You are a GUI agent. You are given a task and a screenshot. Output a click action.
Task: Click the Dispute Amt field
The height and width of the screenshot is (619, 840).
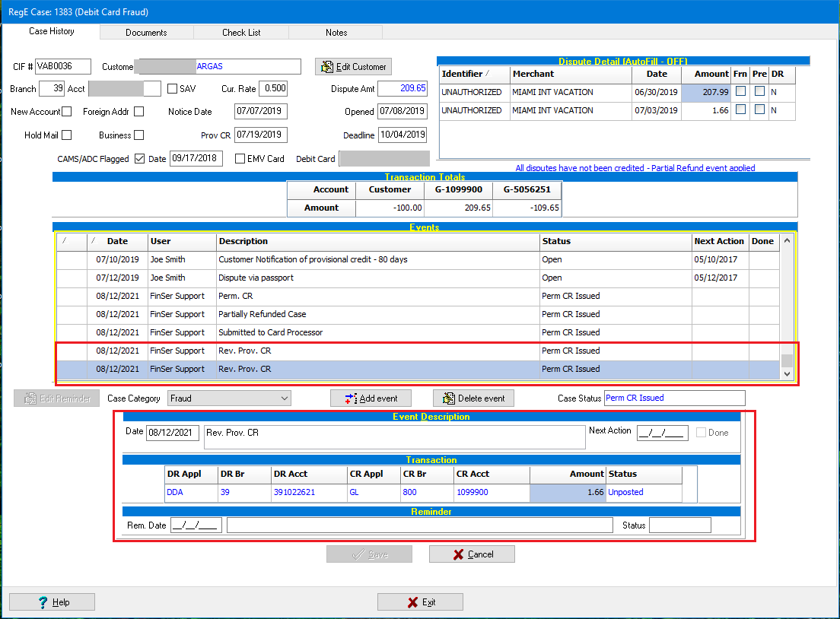tap(402, 88)
